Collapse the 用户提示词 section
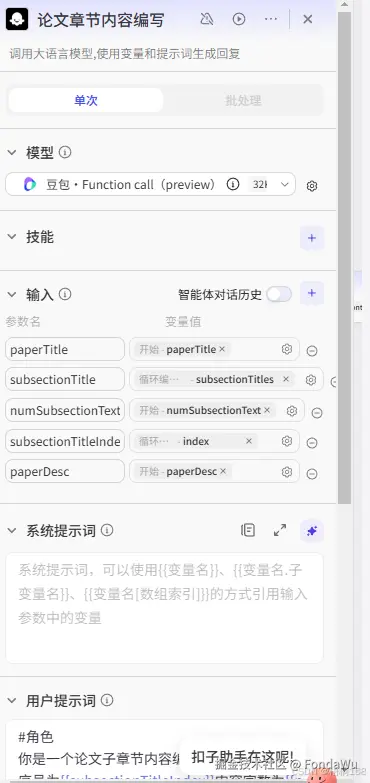Viewport: 370px width, 783px height. [x=12, y=701]
